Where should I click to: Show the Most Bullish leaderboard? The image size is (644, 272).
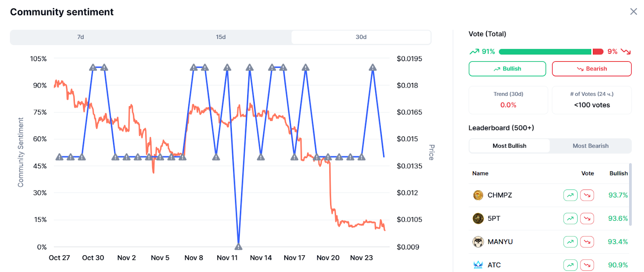[x=509, y=146]
